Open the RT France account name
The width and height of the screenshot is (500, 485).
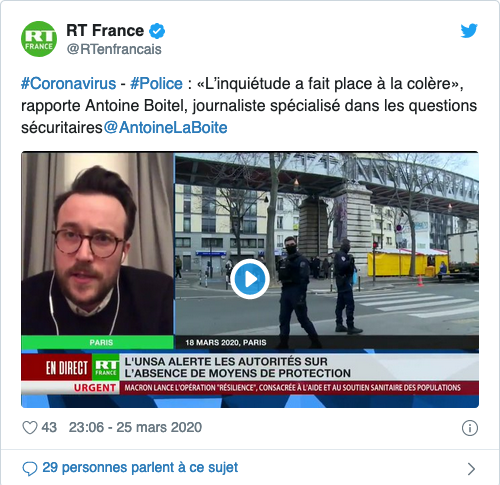(105, 31)
